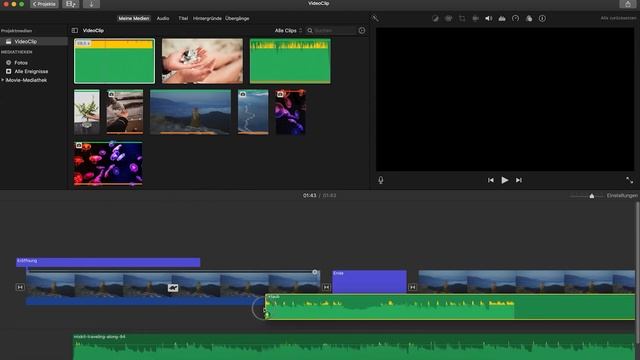Go back to Projekte
Viewport: 640px width, 360px height.
point(44,4)
